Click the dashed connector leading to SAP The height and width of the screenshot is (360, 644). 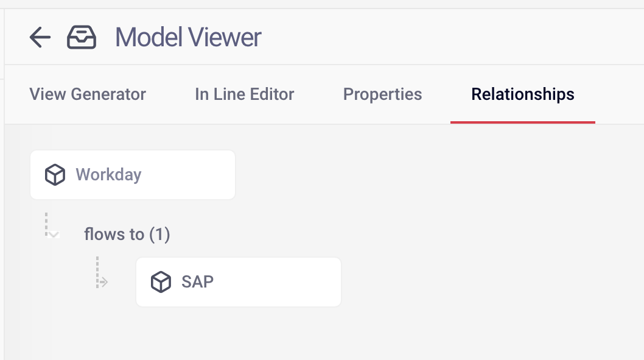pos(97,272)
